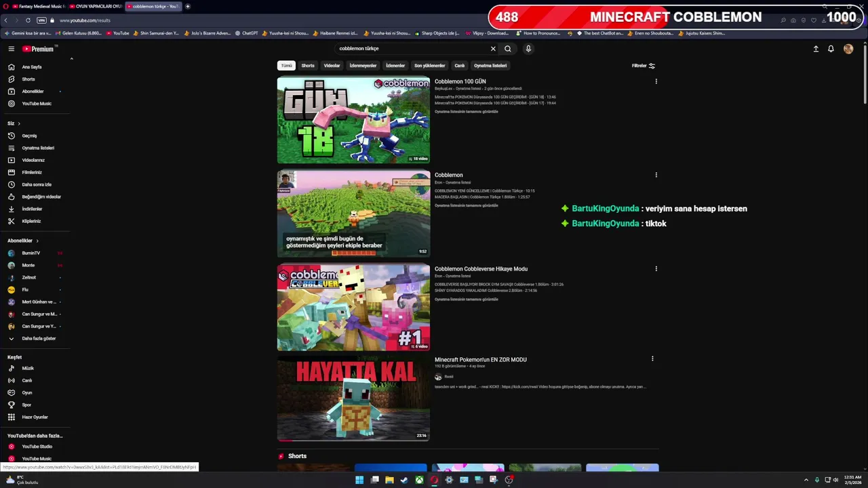Open Minecraft Pokemon'un EN ZOR MODU title
This screenshot has height=488, width=868.
click(480, 360)
